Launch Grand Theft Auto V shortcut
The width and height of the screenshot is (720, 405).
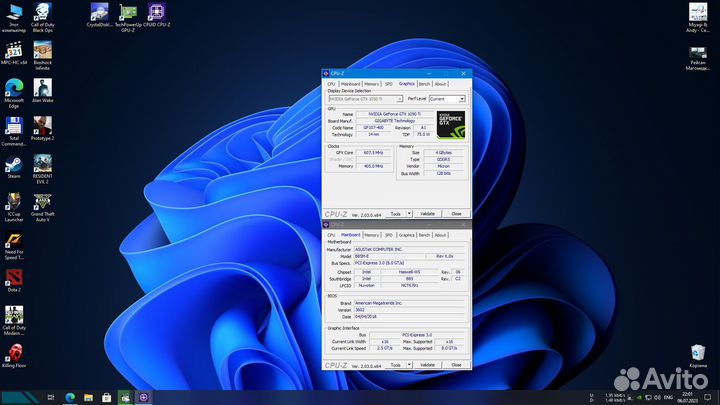(42, 207)
